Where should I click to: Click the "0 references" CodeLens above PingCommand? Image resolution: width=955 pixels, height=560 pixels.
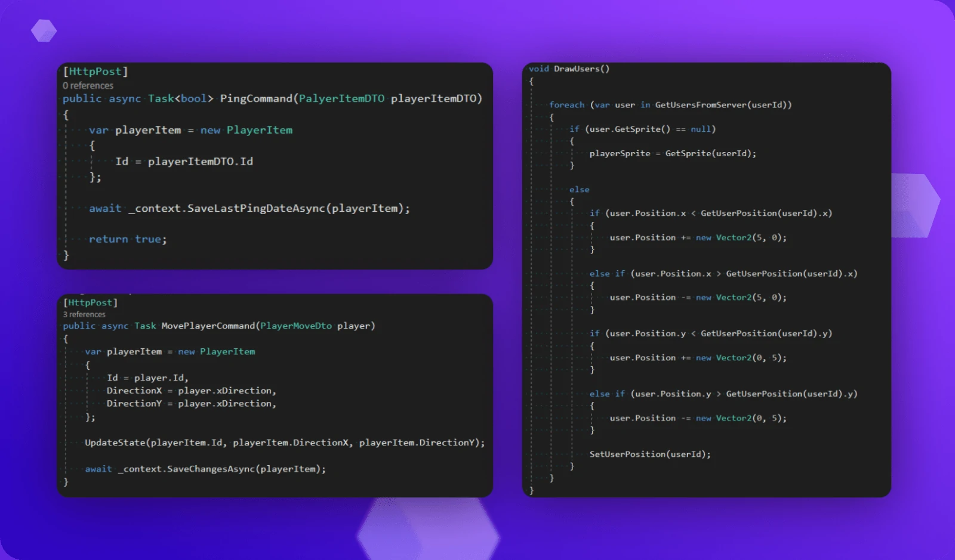(88, 86)
